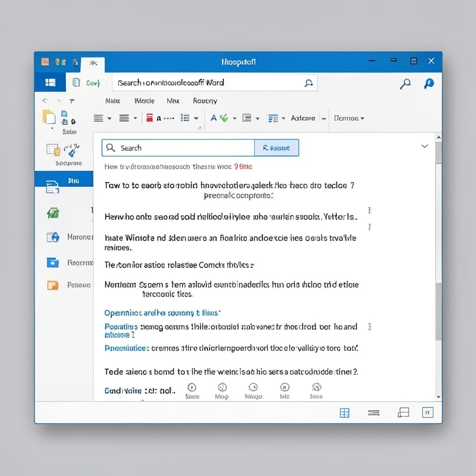The width and height of the screenshot is (476, 476).
Task: Click the small boxed icon at status bar end
Action: (x=428, y=413)
